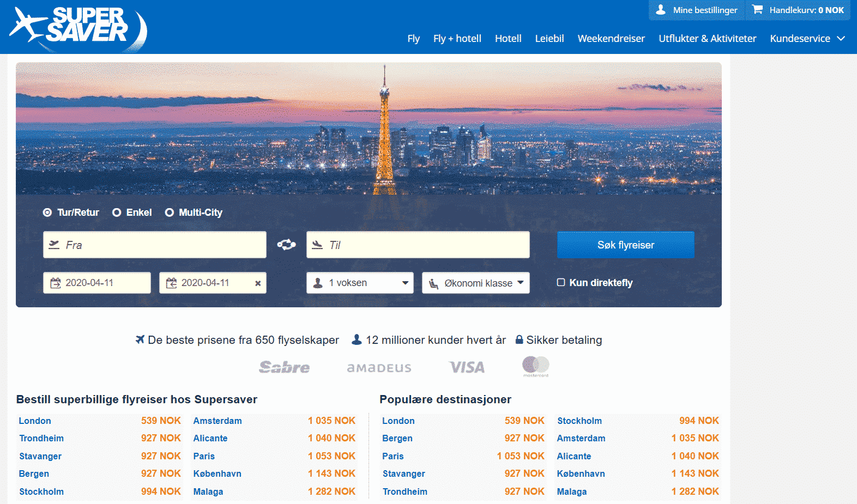The image size is (857, 504).
Task: Expand the Kundeservice menu
Action: (x=807, y=39)
